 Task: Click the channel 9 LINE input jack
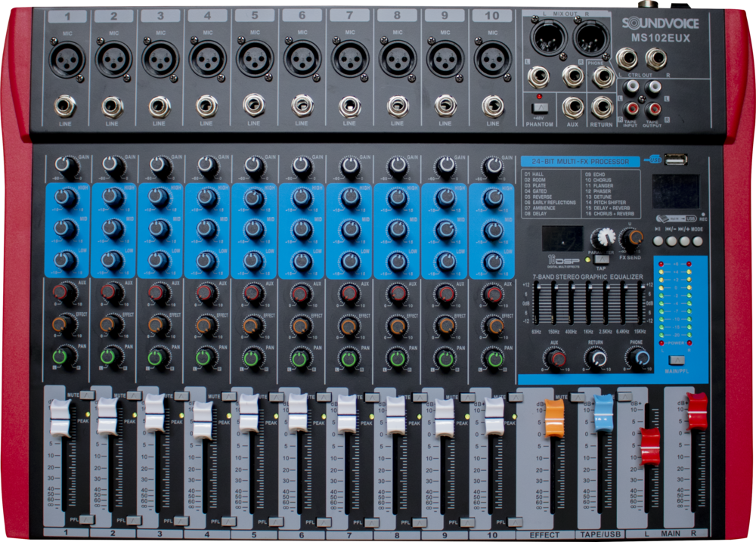pos(445,106)
